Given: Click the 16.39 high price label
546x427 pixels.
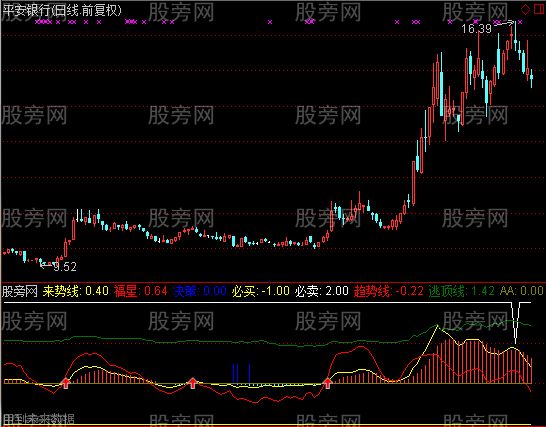Looking at the screenshot, I should click(x=476, y=29).
